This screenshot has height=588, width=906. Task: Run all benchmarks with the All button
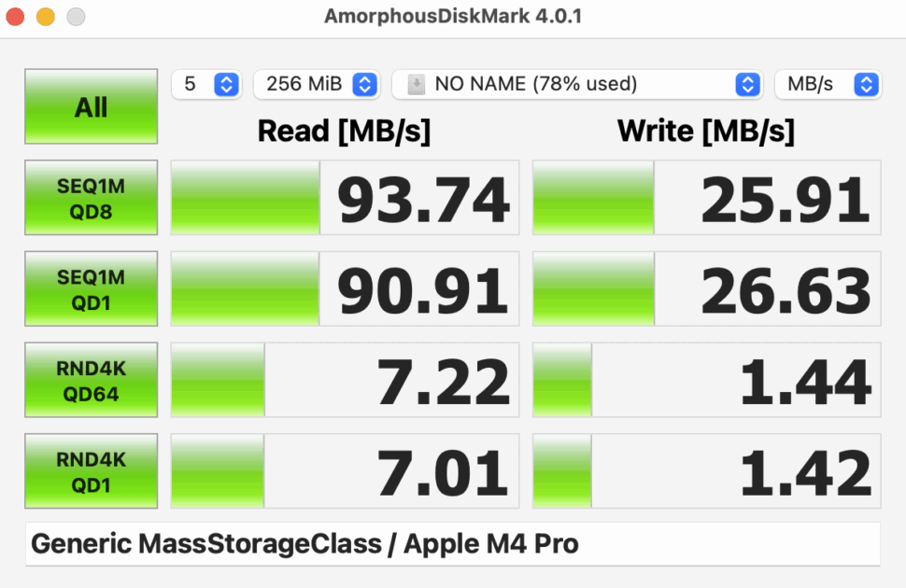coord(91,106)
